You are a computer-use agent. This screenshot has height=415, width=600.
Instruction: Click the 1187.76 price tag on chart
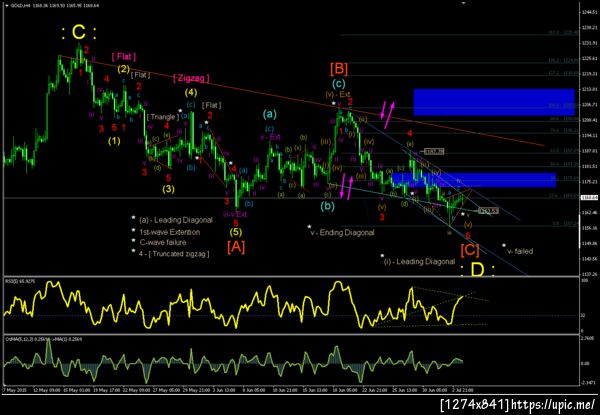click(x=434, y=152)
